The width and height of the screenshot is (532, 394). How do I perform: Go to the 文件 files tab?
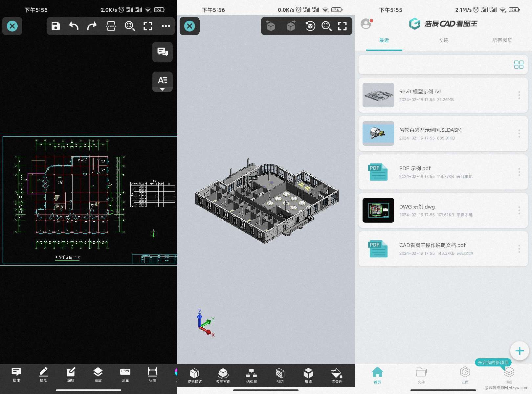(421, 375)
